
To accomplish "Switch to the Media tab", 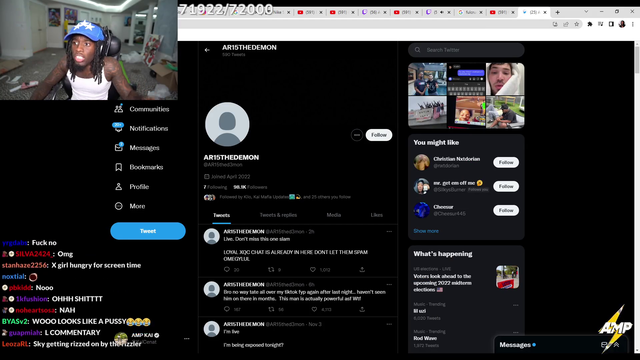I will click(333, 215).
